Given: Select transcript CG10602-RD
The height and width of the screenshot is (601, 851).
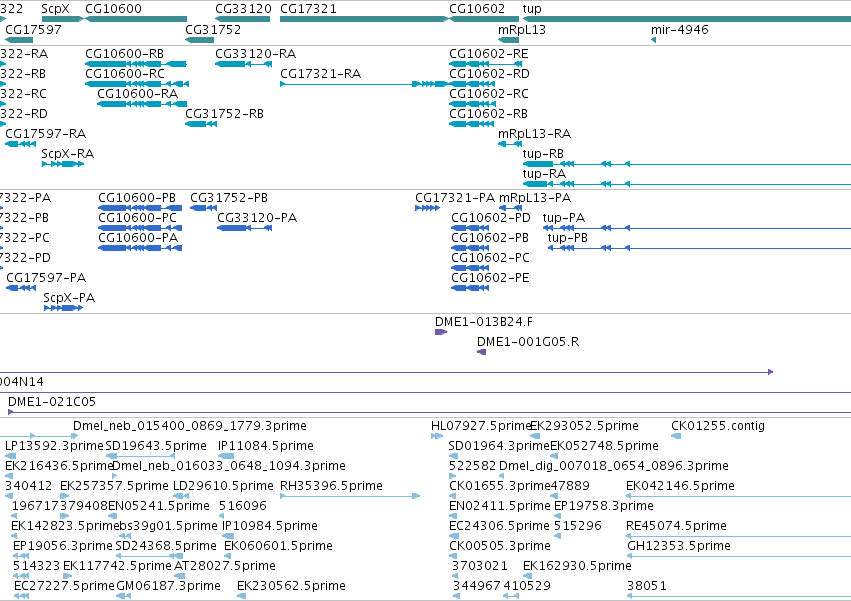Looking at the screenshot, I should (489, 74).
